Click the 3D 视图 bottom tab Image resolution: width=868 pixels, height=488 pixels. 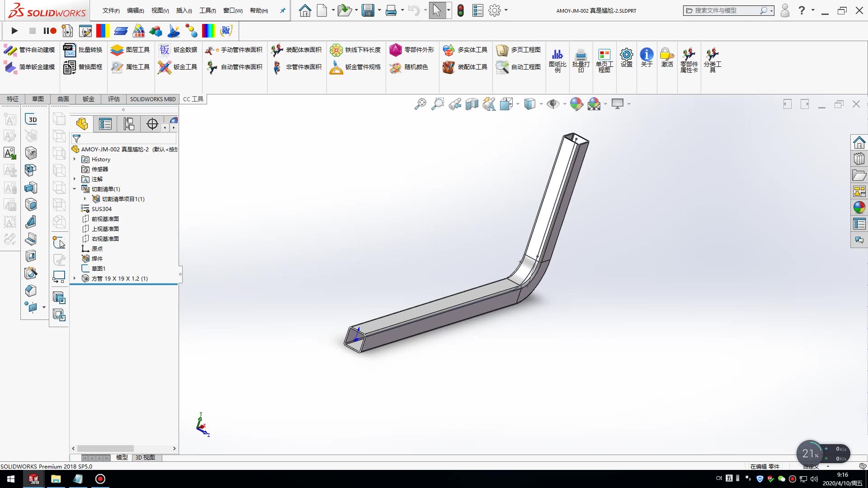pos(145,457)
